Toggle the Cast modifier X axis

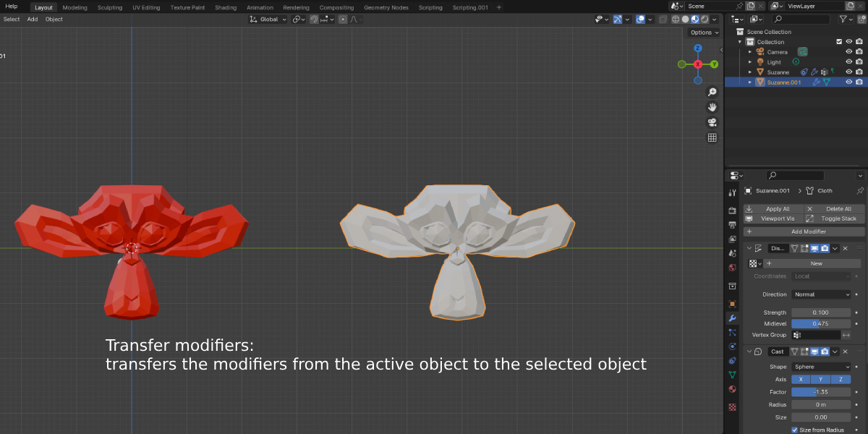801,380
